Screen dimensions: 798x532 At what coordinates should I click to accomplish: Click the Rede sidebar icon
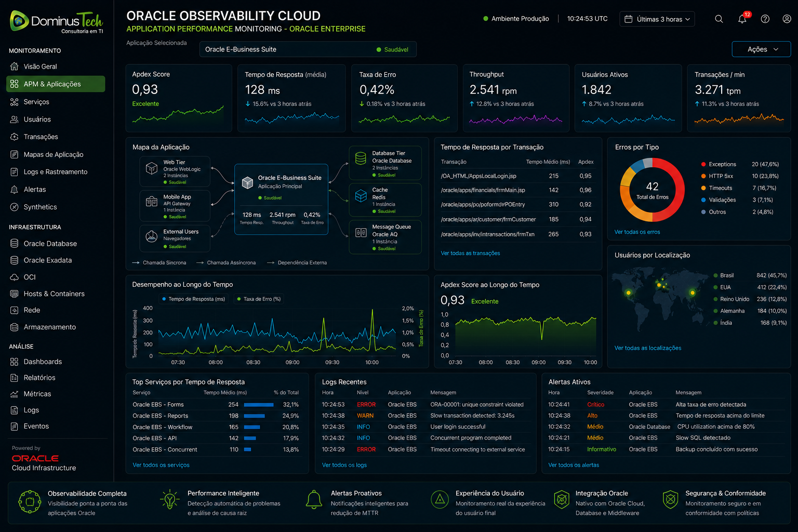point(15,310)
